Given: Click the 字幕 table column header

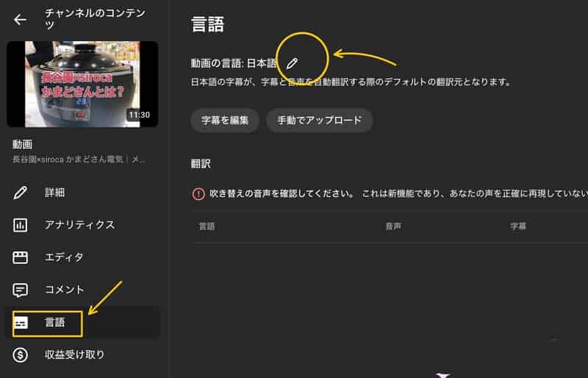Looking at the screenshot, I should coord(518,226).
